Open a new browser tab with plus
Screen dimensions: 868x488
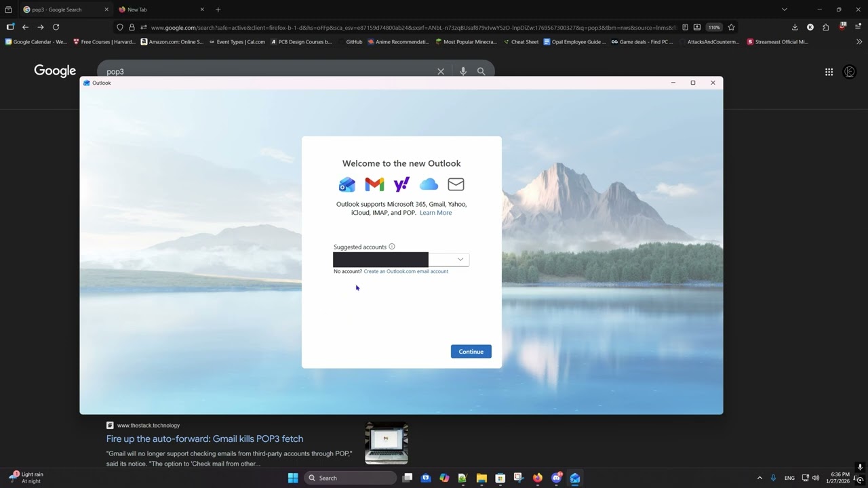(x=218, y=9)
